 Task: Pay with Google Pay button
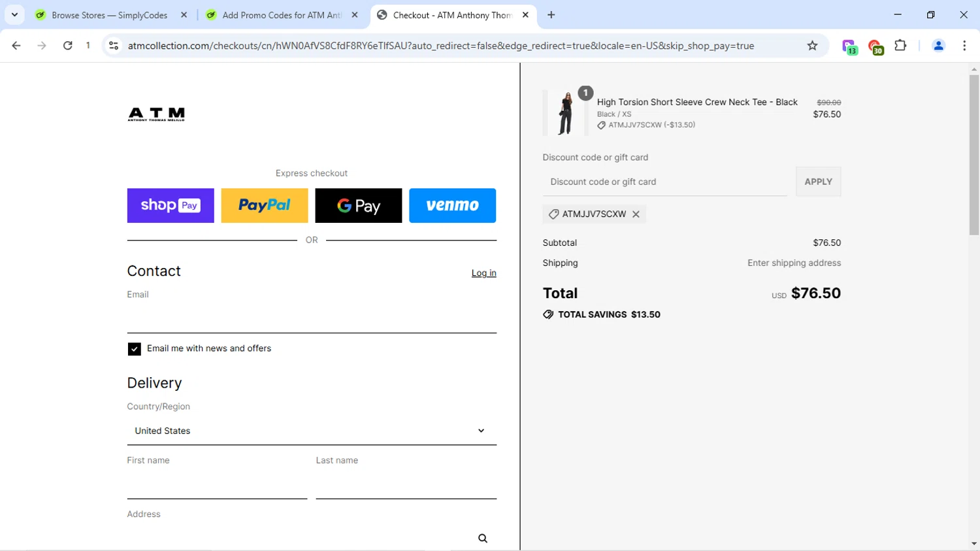point(359,205)
